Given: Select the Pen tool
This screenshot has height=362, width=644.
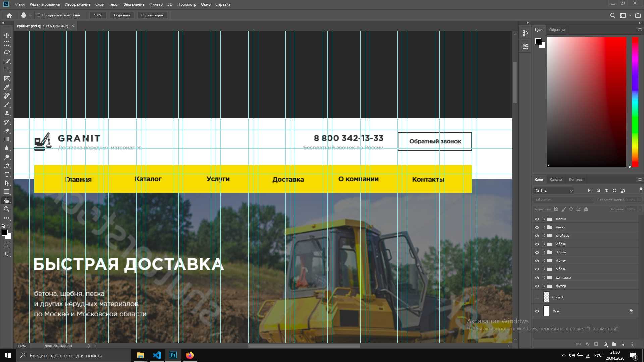Looking at the screenshot, I should (7, 166).
